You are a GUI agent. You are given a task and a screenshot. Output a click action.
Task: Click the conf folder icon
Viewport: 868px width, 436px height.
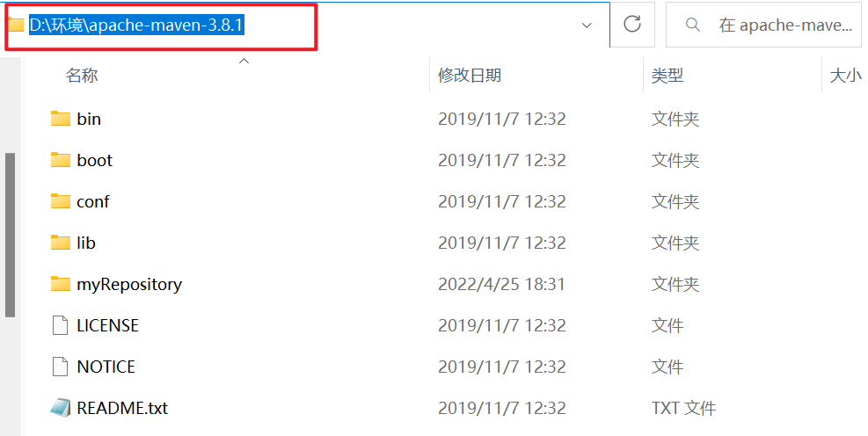61,201
